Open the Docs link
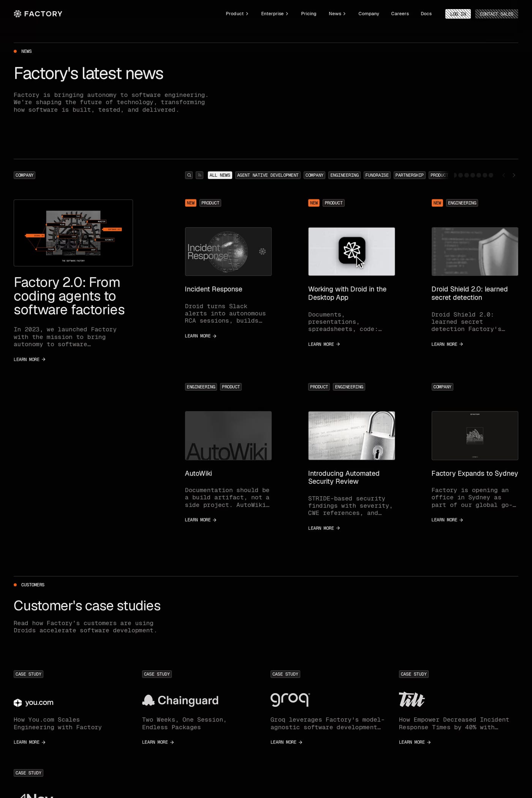Image resolution: width=532 pixels, height=798 pixels. tap(426, 14)
